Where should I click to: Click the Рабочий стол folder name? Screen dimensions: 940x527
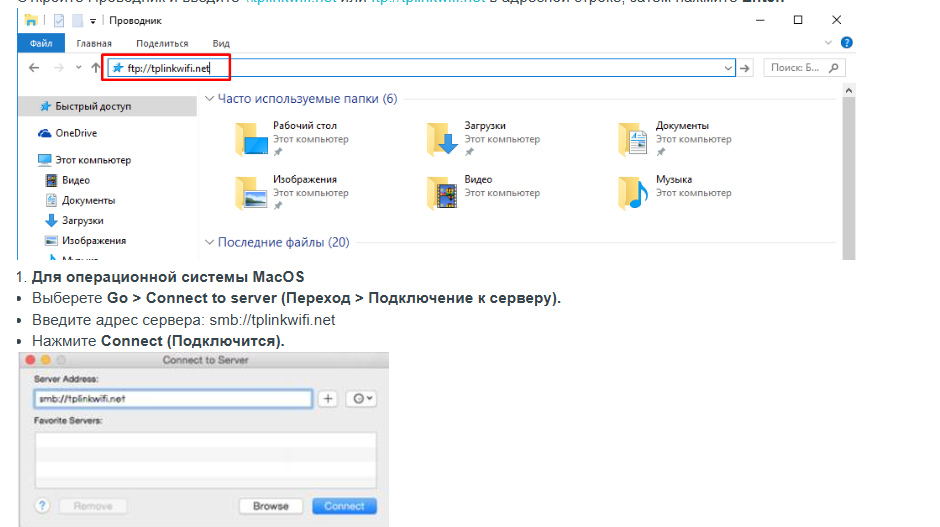(305, 125)
